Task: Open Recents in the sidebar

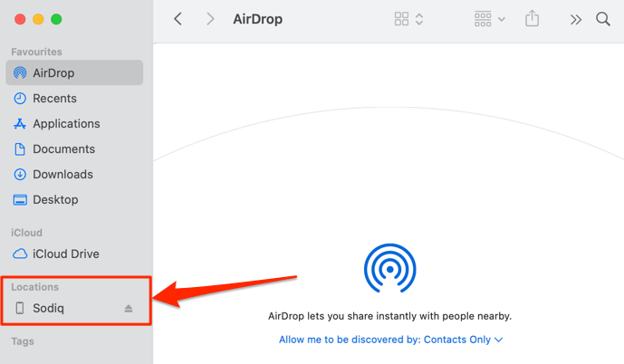Action: [54, 98]
